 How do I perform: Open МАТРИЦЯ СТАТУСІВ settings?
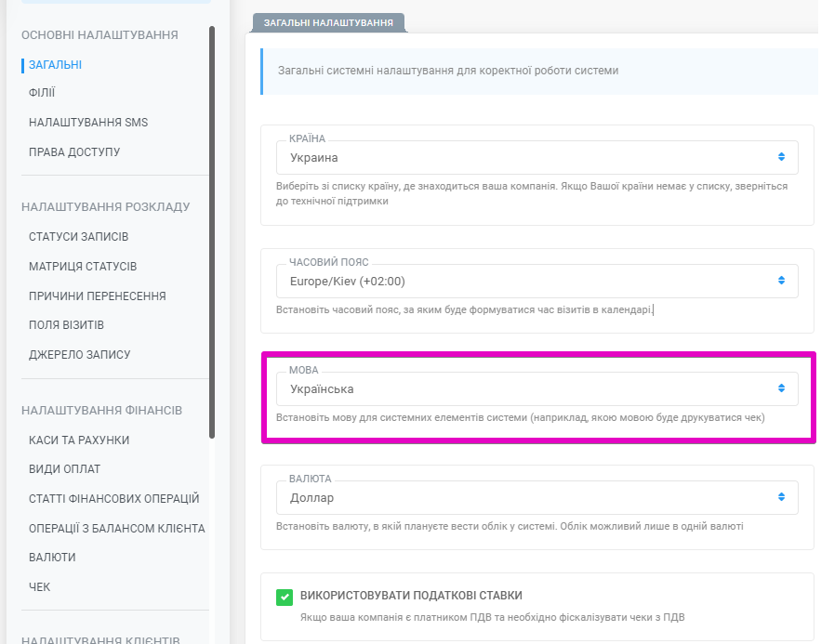point(83,267)
